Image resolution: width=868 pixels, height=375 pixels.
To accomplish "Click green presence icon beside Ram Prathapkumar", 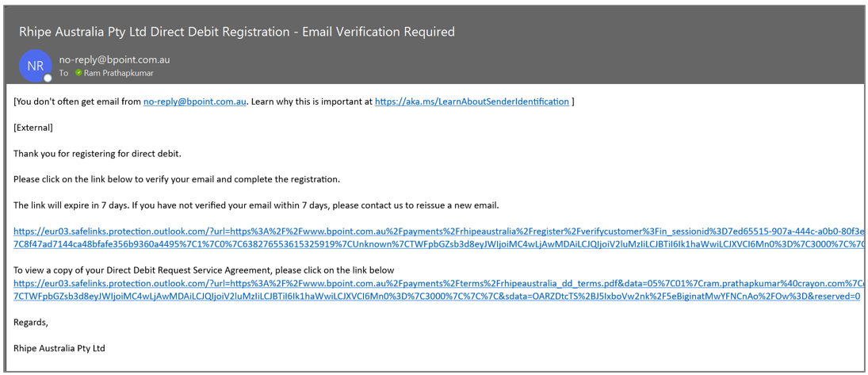I will 78,73.
